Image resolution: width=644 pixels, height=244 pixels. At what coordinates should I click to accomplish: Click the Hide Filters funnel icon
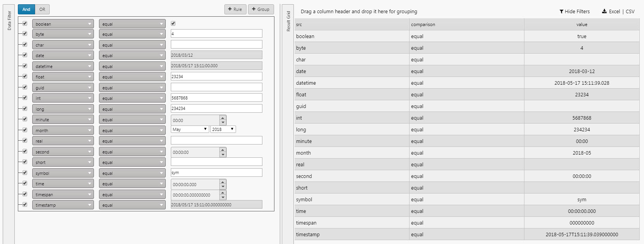pyautogui.click(x=561, y=12)
